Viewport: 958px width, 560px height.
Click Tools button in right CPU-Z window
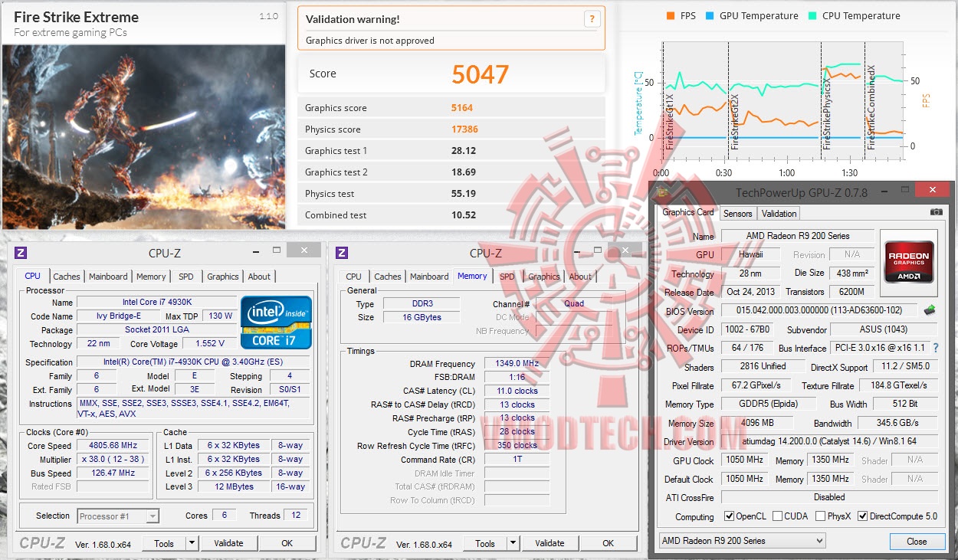(x=485, y=544)
